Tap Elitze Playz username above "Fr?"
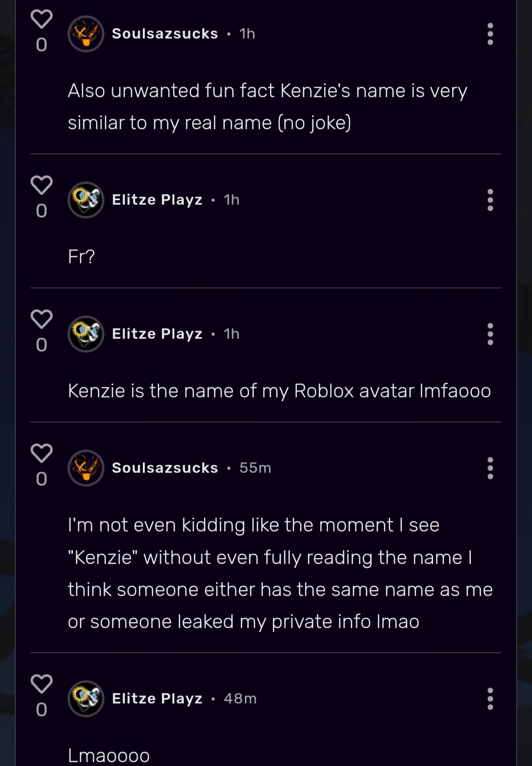Image resolution: width=532 pixels, height=766 pixels. (x=157, y=200)
